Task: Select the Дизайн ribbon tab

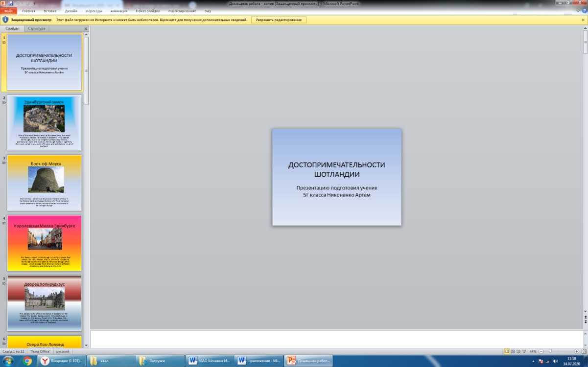Action: (x=71, y=11)
